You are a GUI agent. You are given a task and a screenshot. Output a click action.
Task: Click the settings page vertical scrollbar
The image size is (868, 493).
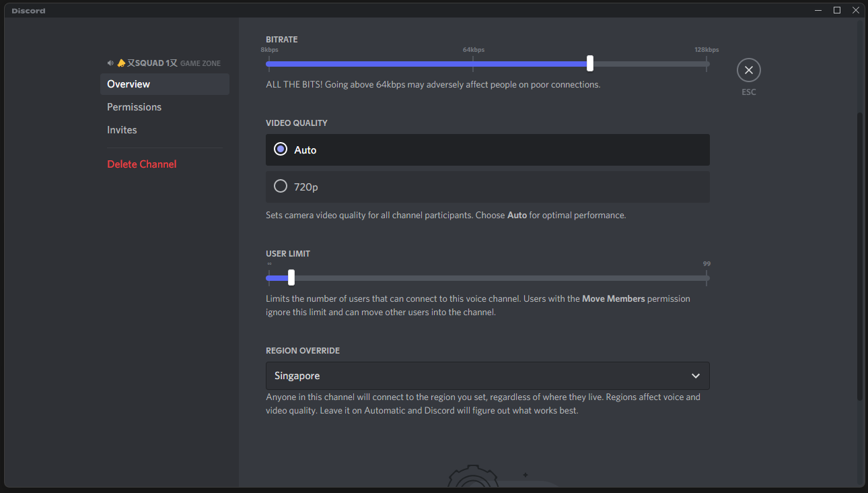tap(859, 256)
